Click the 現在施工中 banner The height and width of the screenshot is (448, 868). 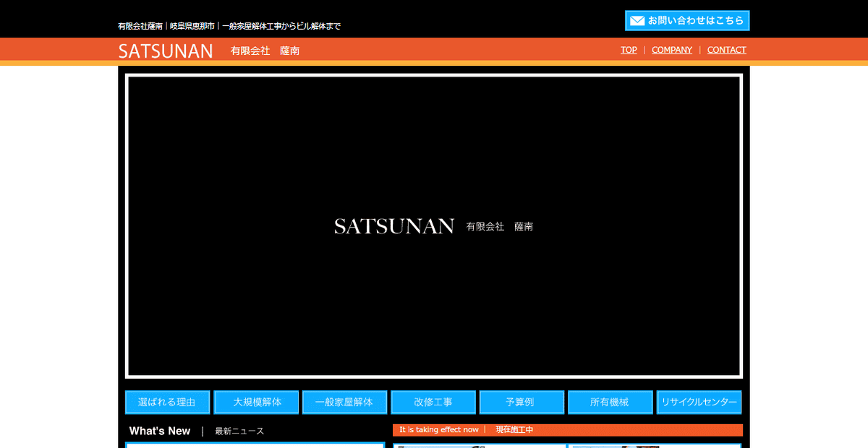[x=514, y=430]
